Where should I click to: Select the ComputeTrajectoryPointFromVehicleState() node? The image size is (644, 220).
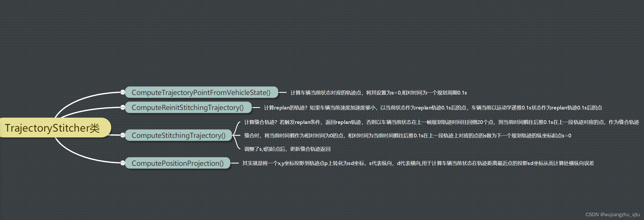tap(201, 92)
